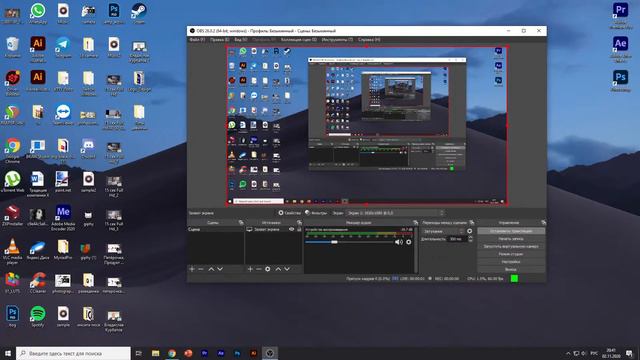Click the Windows Start button
Screen dimensions: 640x360
(x=7, y=353)
